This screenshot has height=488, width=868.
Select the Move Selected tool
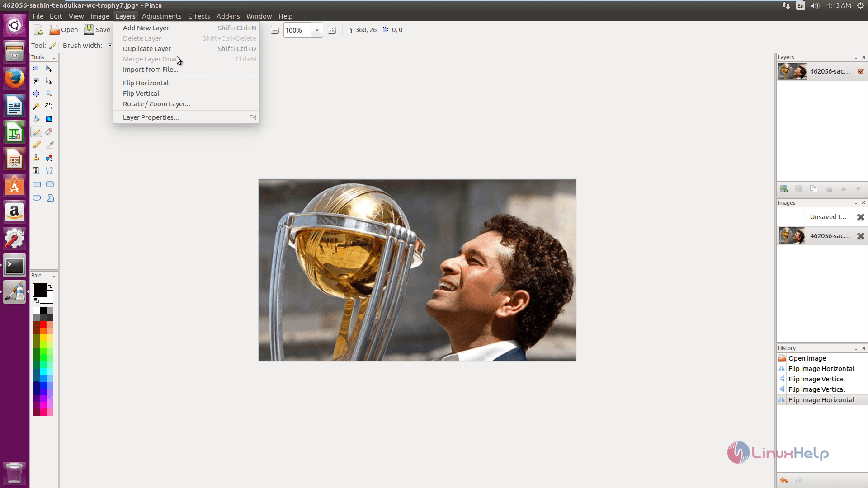pos(49,69)
